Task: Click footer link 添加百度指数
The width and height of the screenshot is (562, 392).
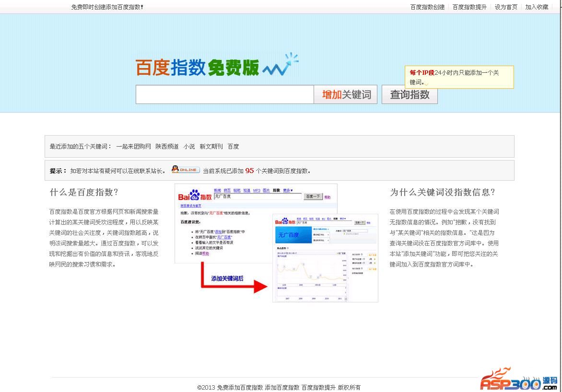Action: [x=282, y=387]
